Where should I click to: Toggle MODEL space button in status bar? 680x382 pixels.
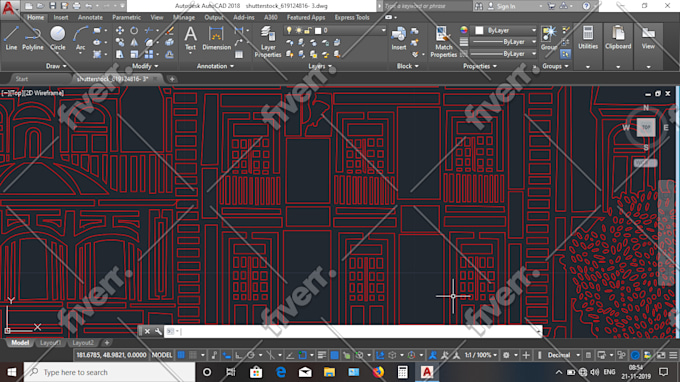click(x=162, y=355)
